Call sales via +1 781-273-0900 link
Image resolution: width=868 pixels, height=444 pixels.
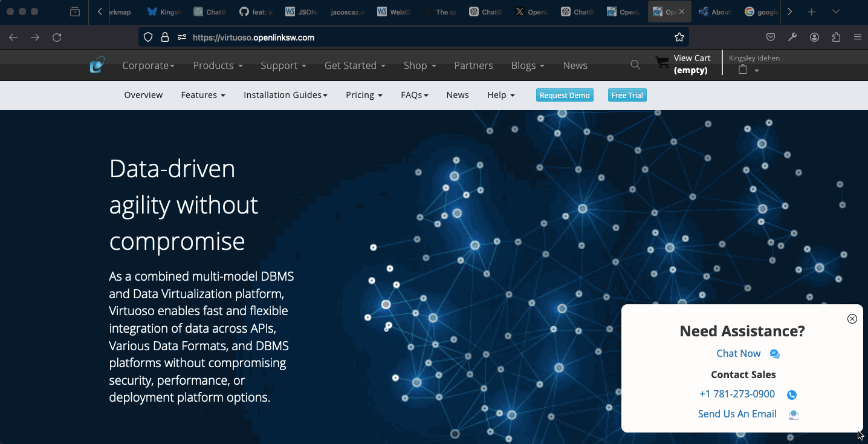pos(737,394)
